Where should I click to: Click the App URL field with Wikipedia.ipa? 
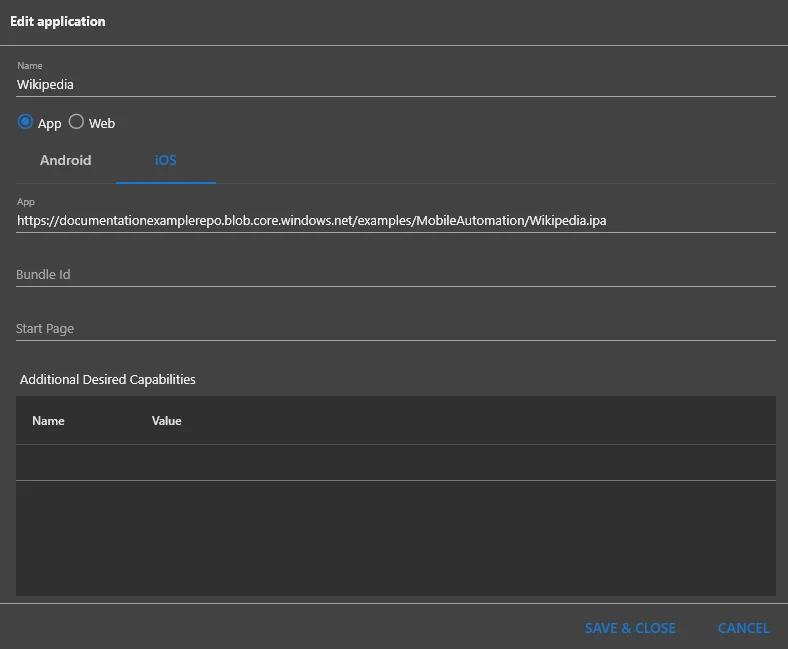(395, 220)
